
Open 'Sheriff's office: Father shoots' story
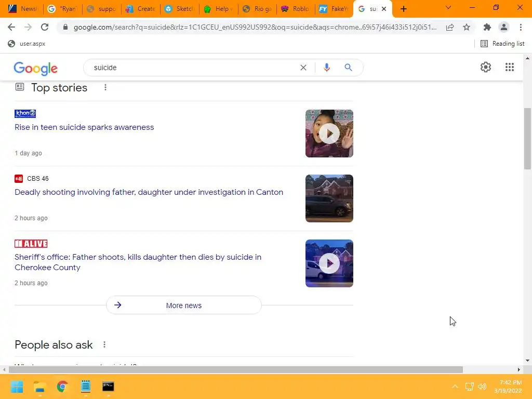pos(138,262)
